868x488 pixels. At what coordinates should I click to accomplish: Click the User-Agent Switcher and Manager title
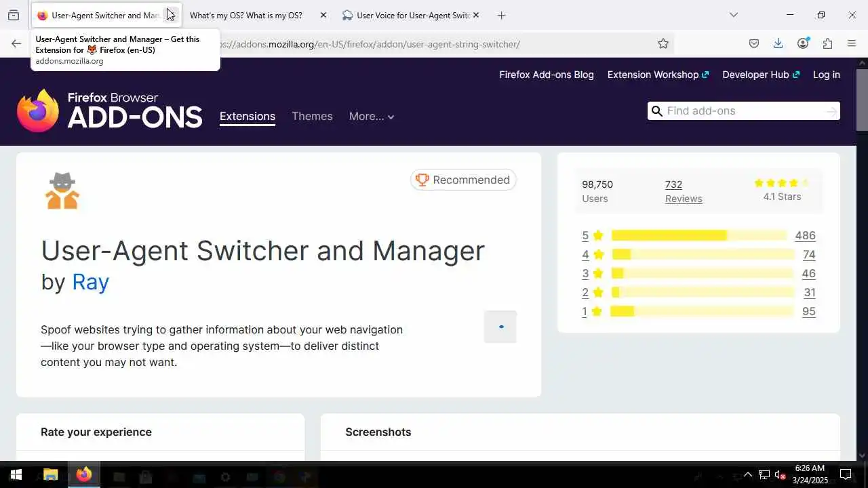click(x=263, y=251)
